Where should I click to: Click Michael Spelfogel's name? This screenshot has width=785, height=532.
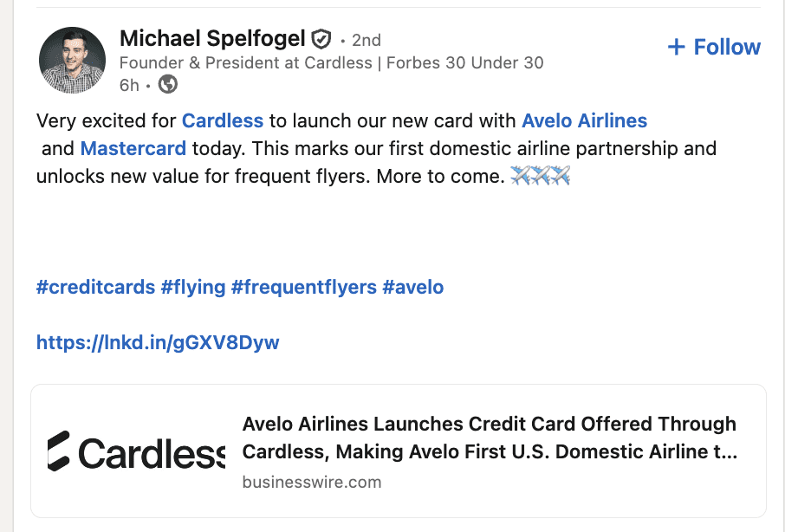212,38
